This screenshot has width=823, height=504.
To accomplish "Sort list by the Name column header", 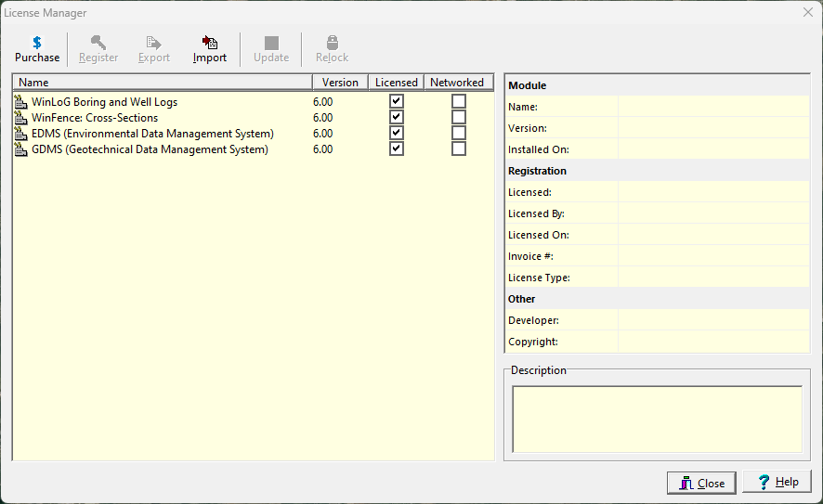I will click(163, 83).
